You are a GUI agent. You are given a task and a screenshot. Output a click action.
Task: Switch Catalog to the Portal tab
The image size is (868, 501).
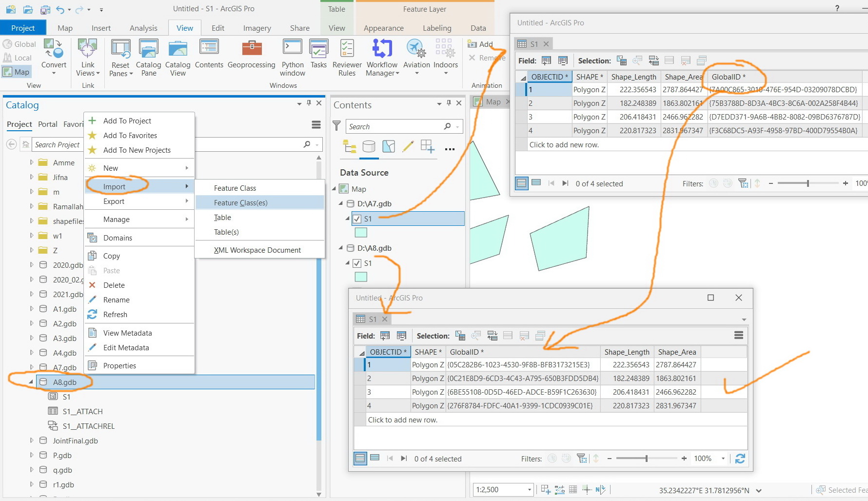coord(48,124)
